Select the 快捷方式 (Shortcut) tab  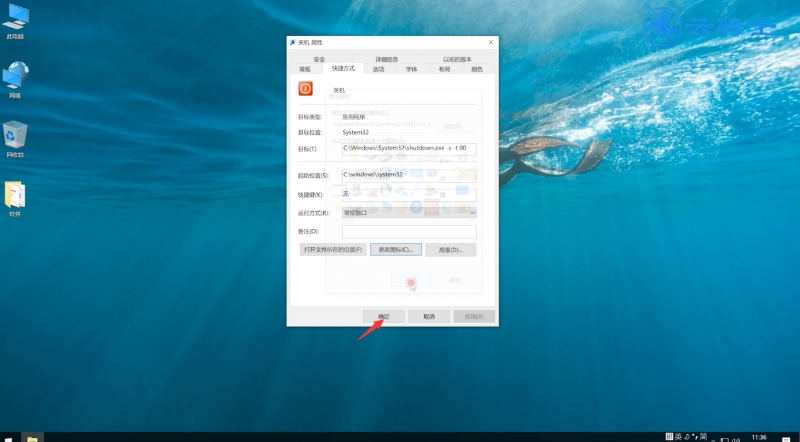click(343, 68)
